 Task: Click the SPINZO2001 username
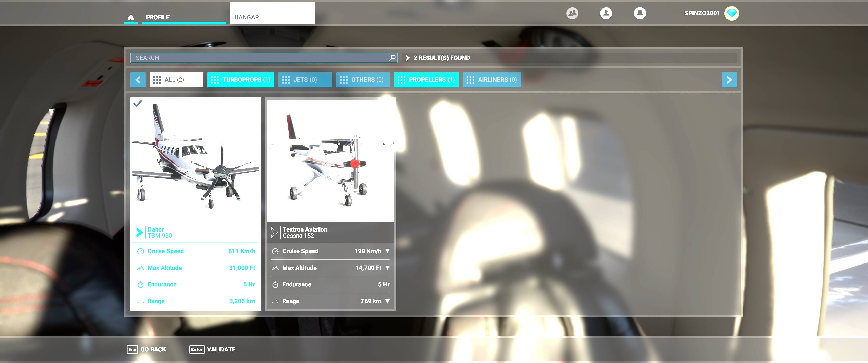point(702,13)
